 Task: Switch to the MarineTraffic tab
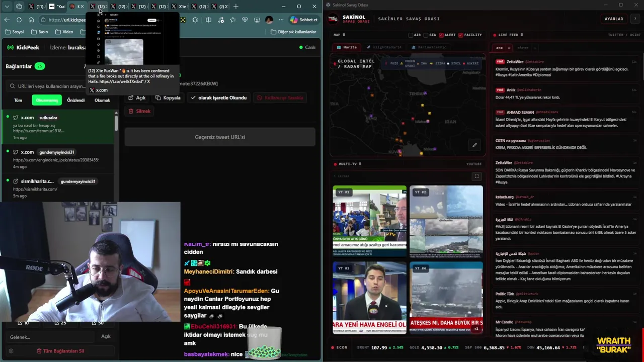pyautogui.click(x=429, y=47)
